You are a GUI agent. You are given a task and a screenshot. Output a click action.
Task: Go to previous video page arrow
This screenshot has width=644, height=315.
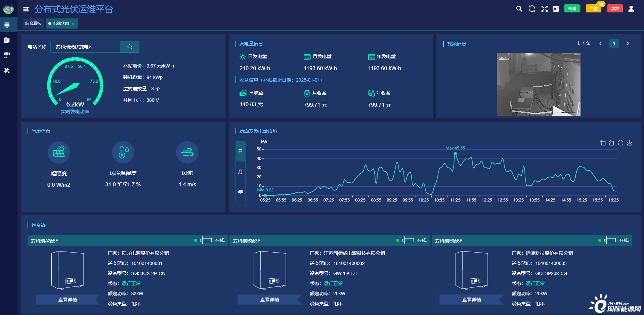pyautogui.click(x=600, y=44)
